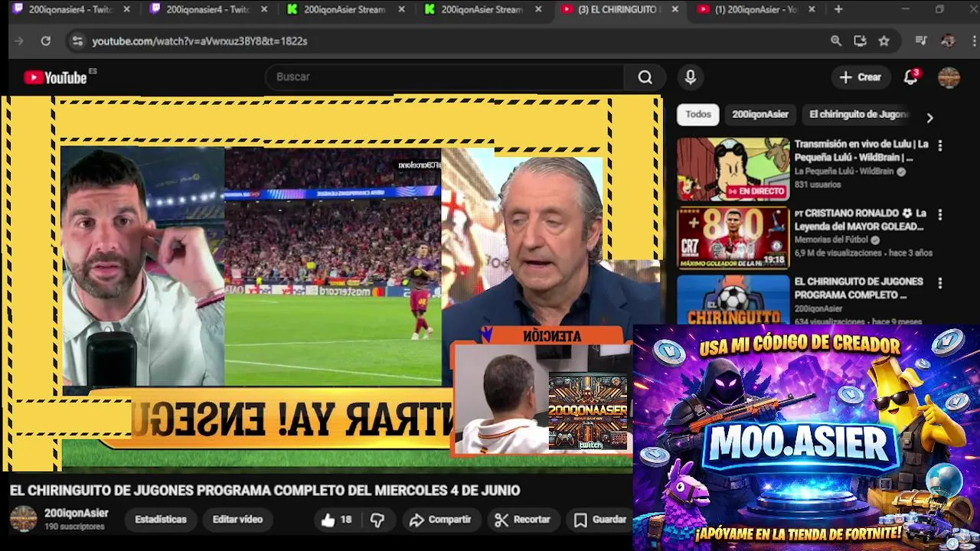The image size is (980, 551).
Task: Click the magnifier search button
Action: [645, 77]
